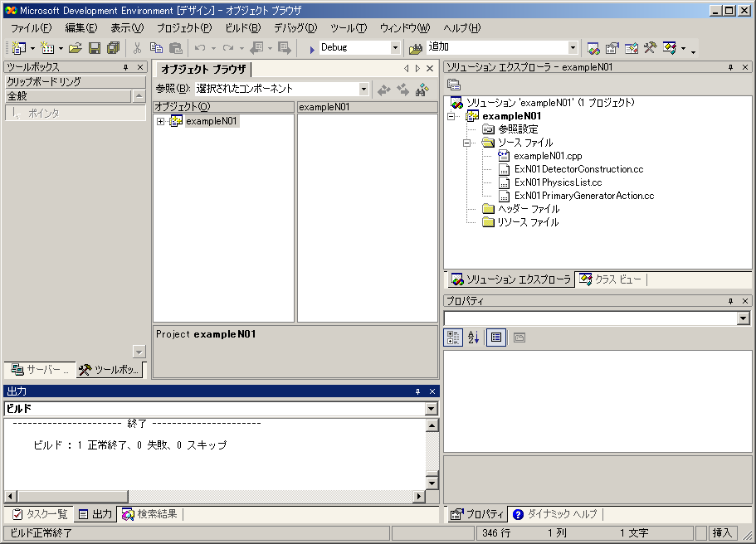Click the Paste clipboard icon
This screenshot has height=544, width=756.
[176, 48]
